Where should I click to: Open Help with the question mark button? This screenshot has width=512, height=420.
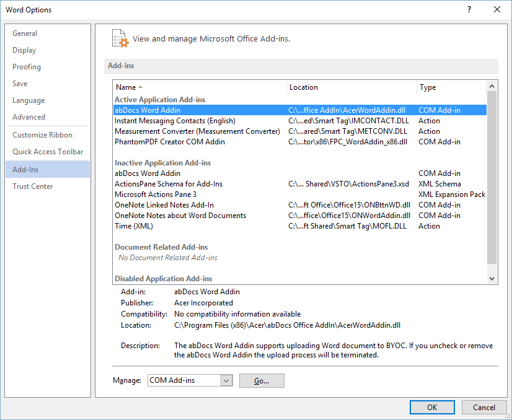click(x=469, y=9)
